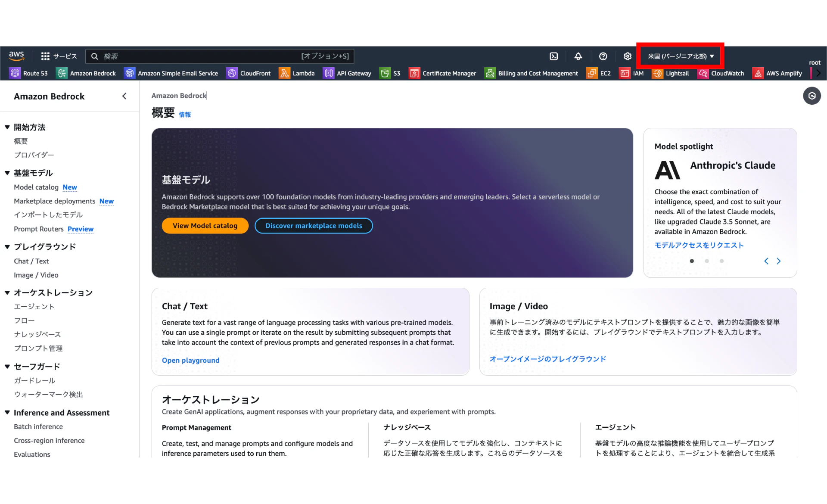Open S3 shortcut icon
This screenshot has width=827, height=504.
point(385,73)
